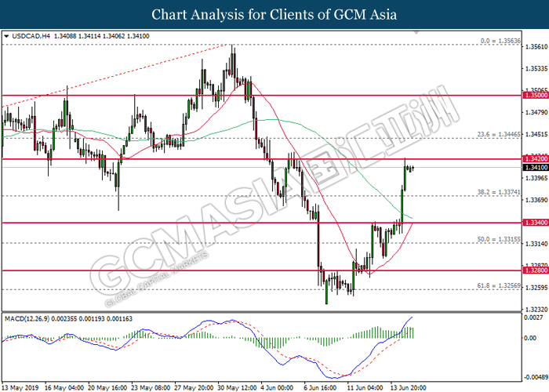Click the MACD scale value -0.00489
Image resolution: width=549 pixels, height=392 pixels.
tap(536, 377)
